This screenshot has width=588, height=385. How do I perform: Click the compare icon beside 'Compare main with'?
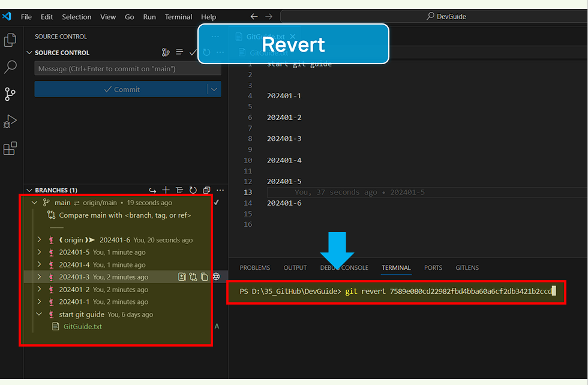coord(51,215)
